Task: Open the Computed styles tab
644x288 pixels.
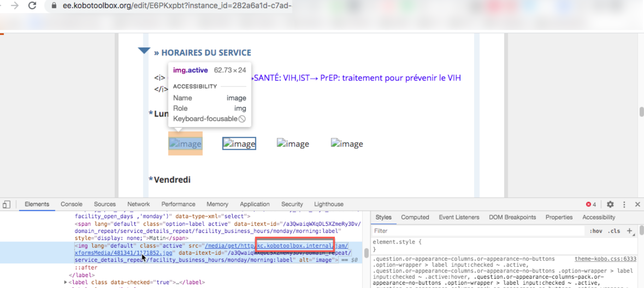Action: 415,217
